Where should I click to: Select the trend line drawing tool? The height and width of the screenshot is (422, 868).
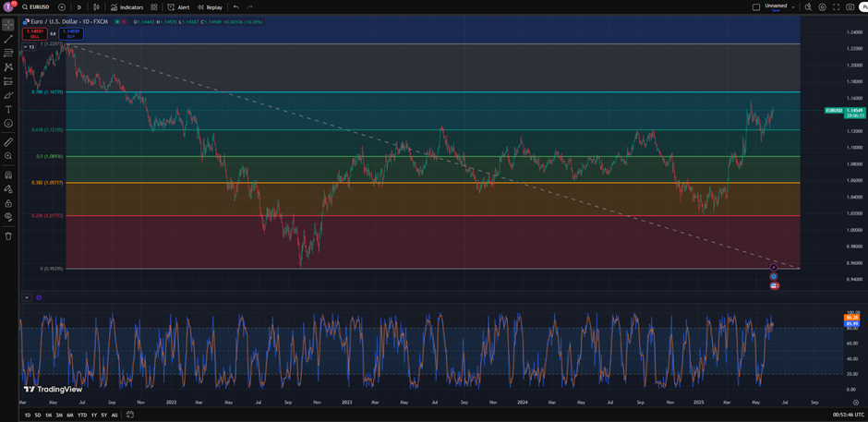pos(8,39)
